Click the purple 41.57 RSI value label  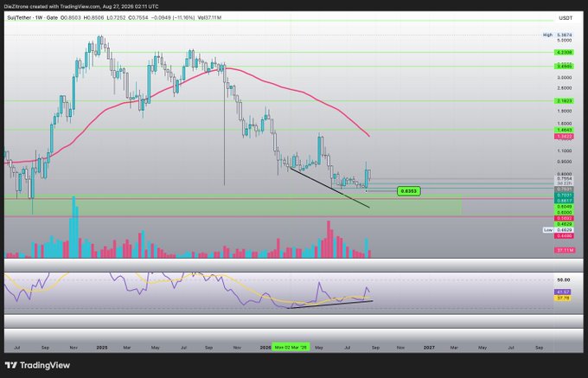pos(563,292)
